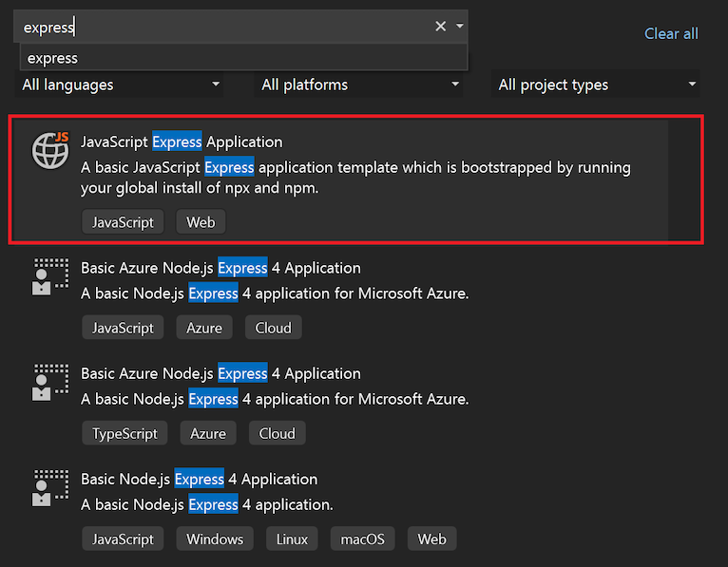Select the Basic Node.js Express 4 Application title
The image size is (728, 567).
click(x=199, y=479)
